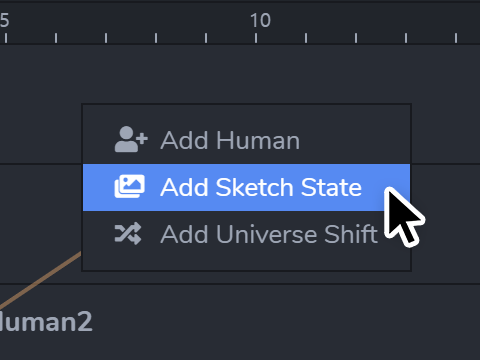Click the last visible tick on the ruler

click(456, 38)
